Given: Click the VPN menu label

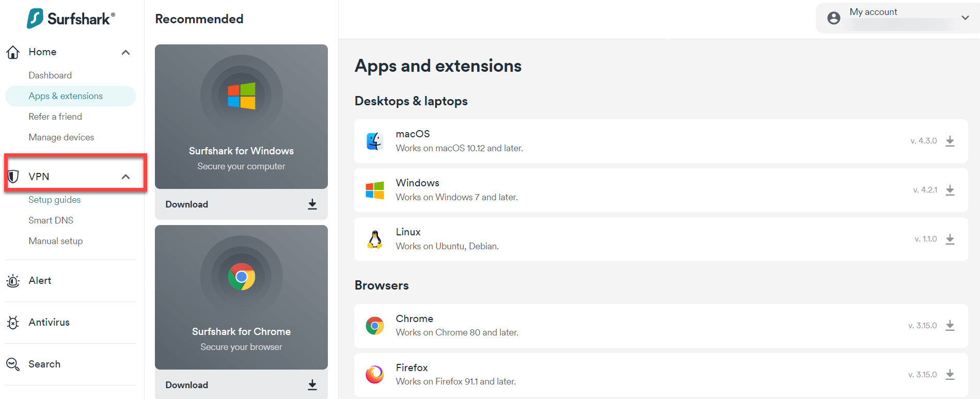Looking at the screenshot, I should 39,177.
